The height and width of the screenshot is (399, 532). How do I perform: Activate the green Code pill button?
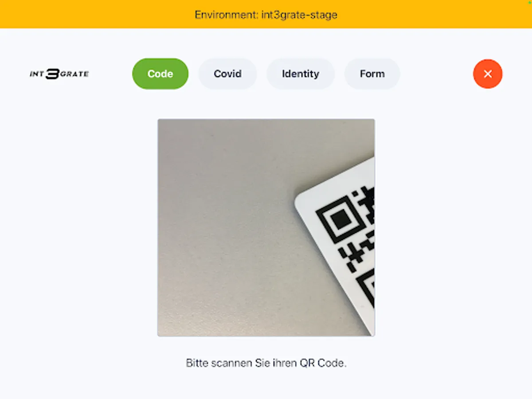(160, 74)
